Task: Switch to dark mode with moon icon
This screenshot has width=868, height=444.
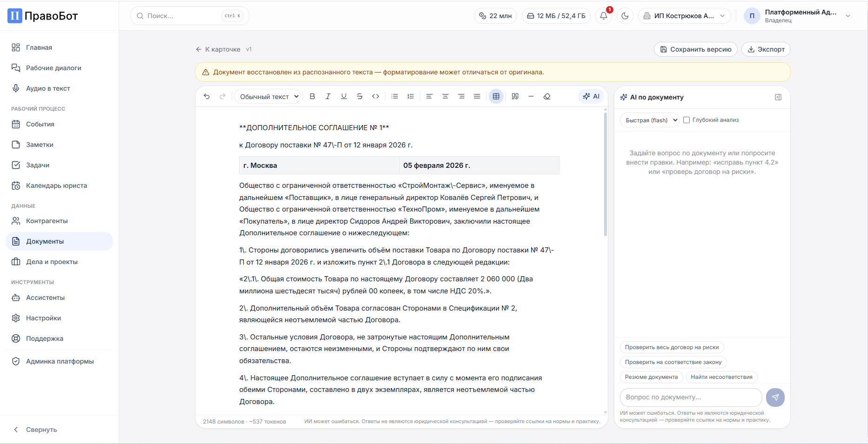Action: pyautogui.click(x=625, y=16)
